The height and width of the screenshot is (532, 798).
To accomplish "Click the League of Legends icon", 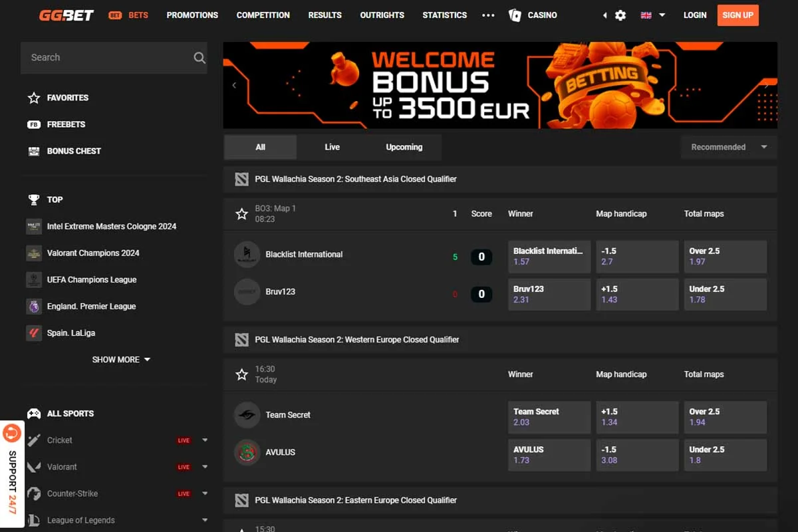I will point(34,520).
